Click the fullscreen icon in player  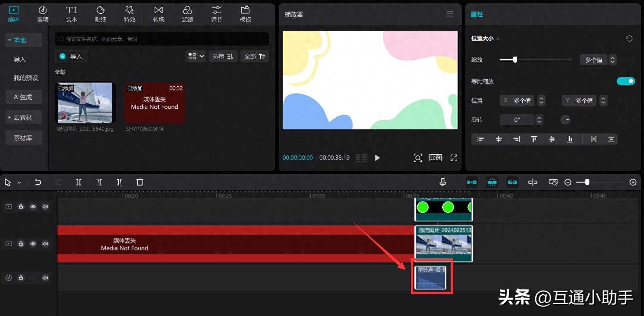[x=454, y=158]
